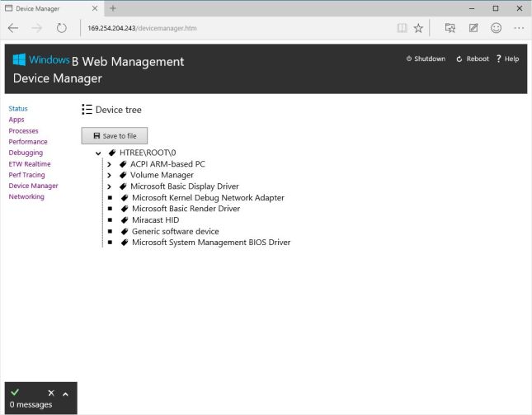Image resolution: width=532 pixels, height=415 pixels.
Task: Open the reading view icon
Action: point(402,28)
